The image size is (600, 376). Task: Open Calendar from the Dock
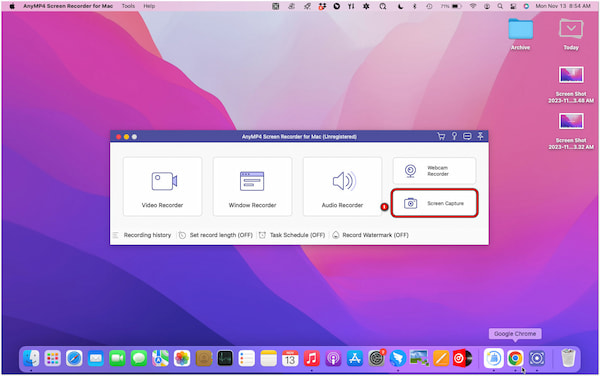[x=290, y=358]
